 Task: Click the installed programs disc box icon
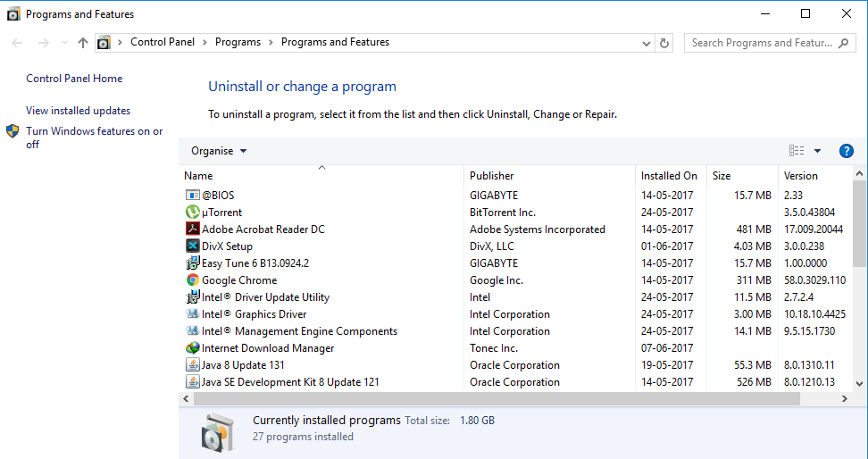[x=218, y=432]
